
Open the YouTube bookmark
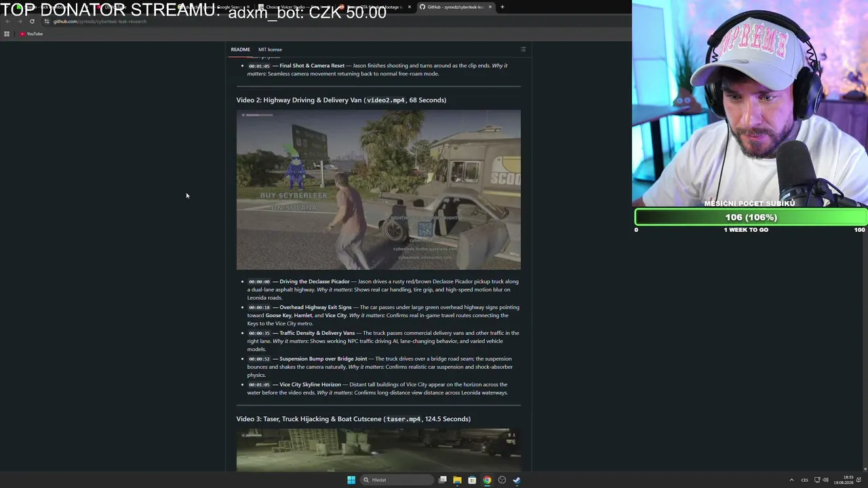31,34
